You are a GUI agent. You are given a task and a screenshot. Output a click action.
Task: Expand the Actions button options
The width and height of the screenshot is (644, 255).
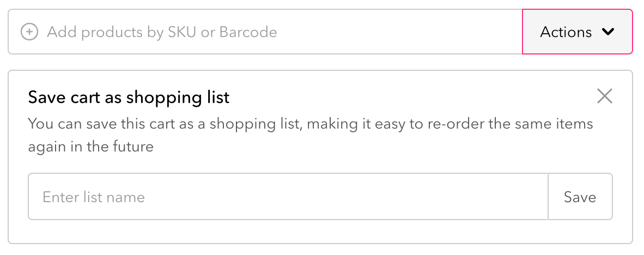click(x=577, y=32)
